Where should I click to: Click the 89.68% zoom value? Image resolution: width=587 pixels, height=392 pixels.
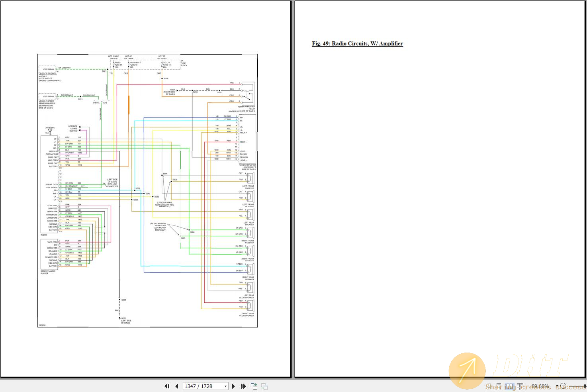(x=540, y=386)
